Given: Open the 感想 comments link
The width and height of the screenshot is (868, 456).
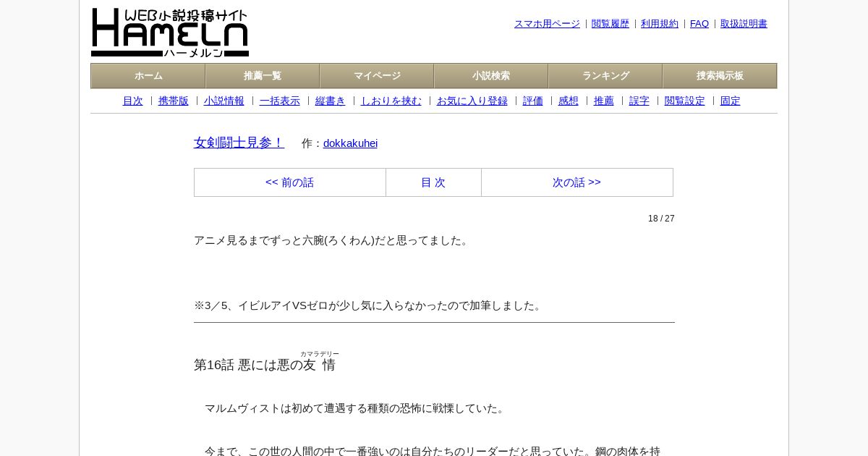Looking at the screenshot, I should coord(569,101).
